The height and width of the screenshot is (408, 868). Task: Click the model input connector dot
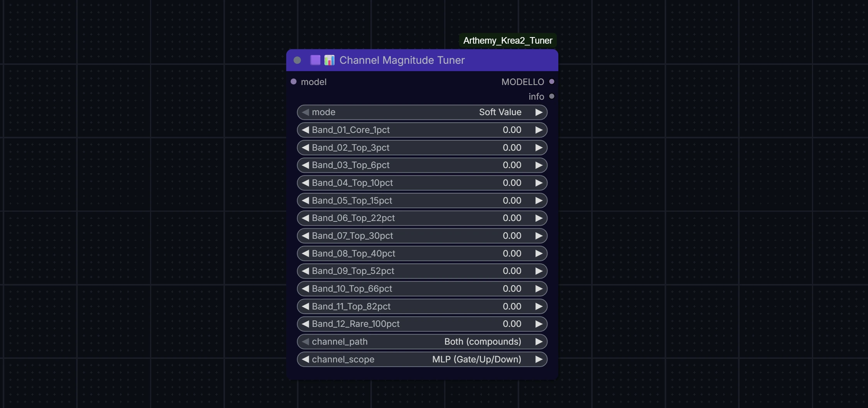click(293, 82)
